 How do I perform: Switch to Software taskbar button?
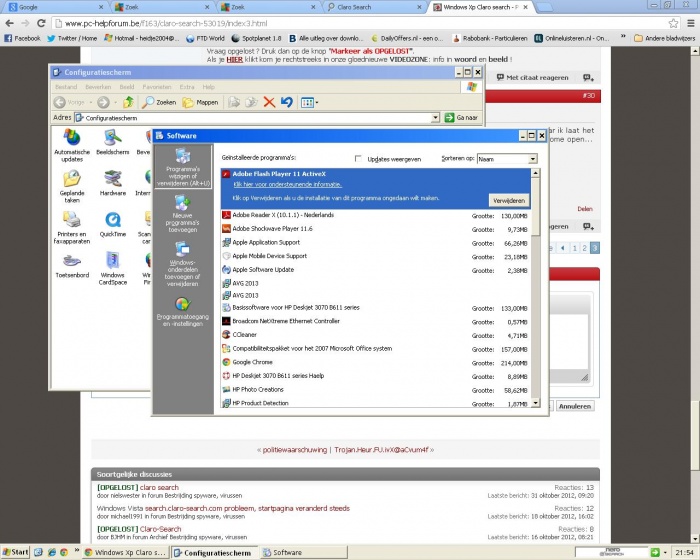pos(304,552)
